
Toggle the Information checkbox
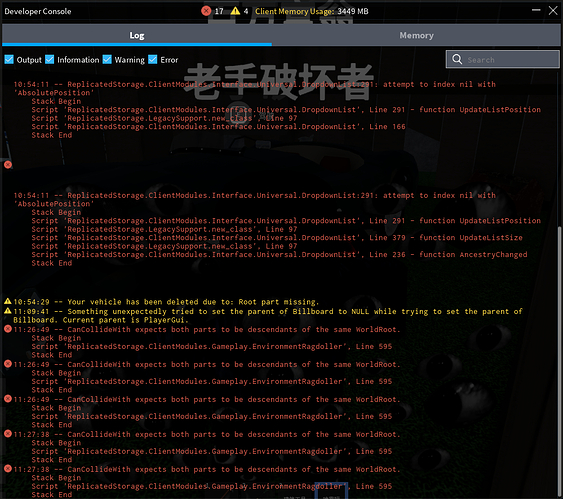50,59
